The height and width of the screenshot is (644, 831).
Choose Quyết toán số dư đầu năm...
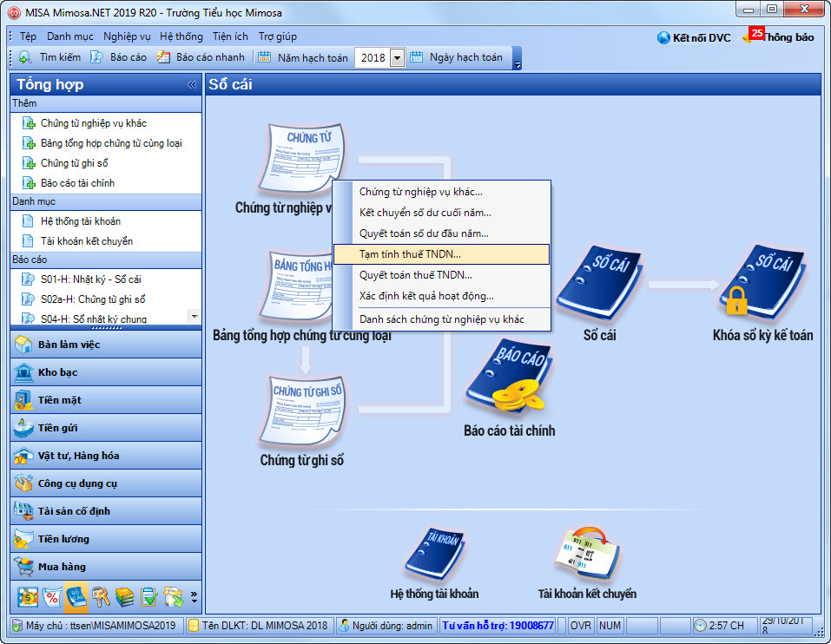441,233
